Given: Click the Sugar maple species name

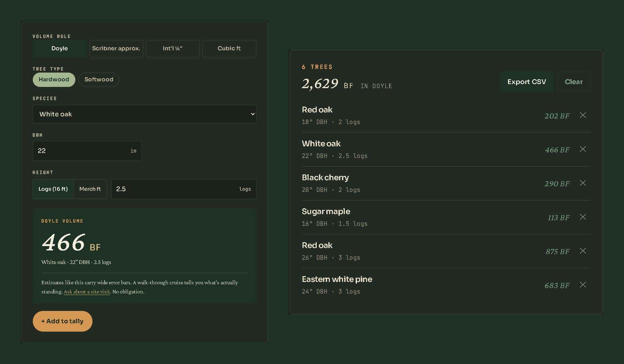Looking at the screenshot, I should click(326, 211).
